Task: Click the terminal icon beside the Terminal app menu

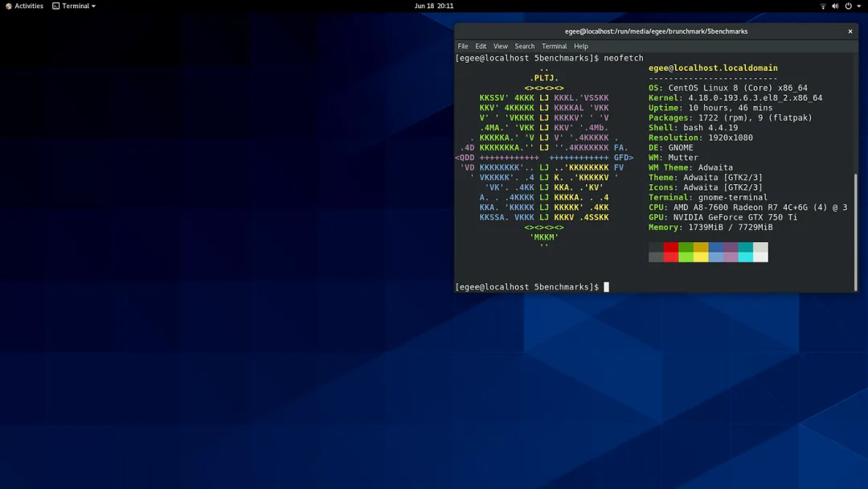Action: pos(56,6)
